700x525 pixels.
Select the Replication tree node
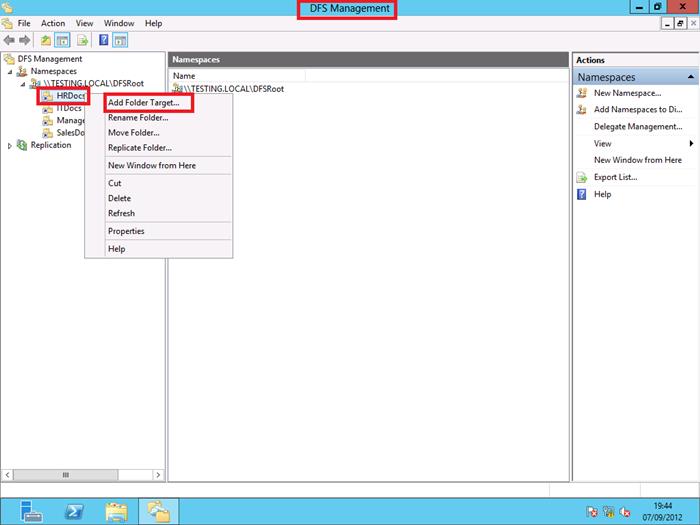click(x=50, y=145)
